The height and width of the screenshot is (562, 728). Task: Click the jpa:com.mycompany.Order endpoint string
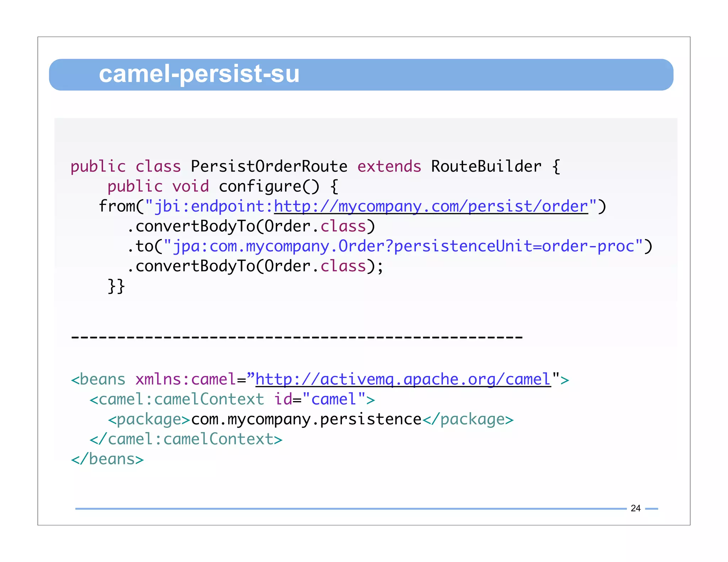coord(404,246)
